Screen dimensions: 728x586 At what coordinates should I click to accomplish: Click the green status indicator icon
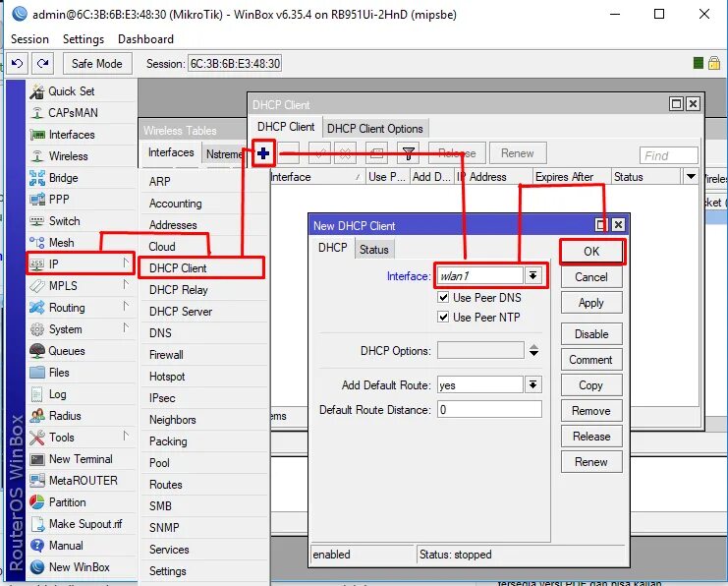click(699, 63)
